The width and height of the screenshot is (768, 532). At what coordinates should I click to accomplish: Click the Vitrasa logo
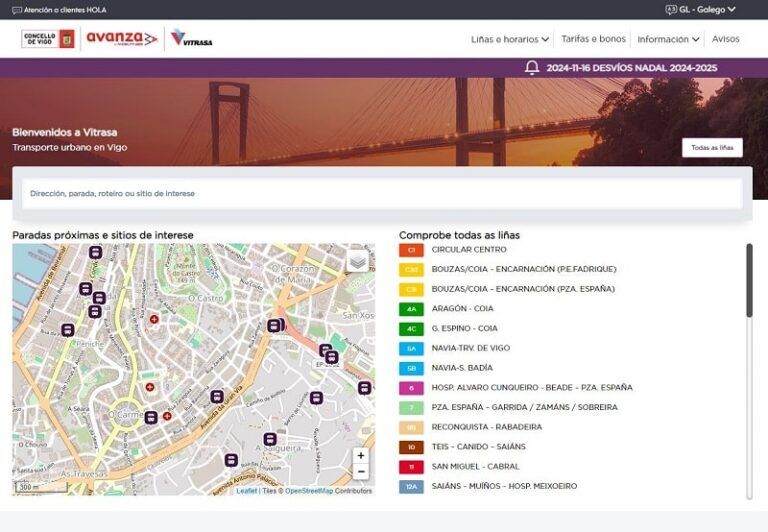tap(192, 38)
